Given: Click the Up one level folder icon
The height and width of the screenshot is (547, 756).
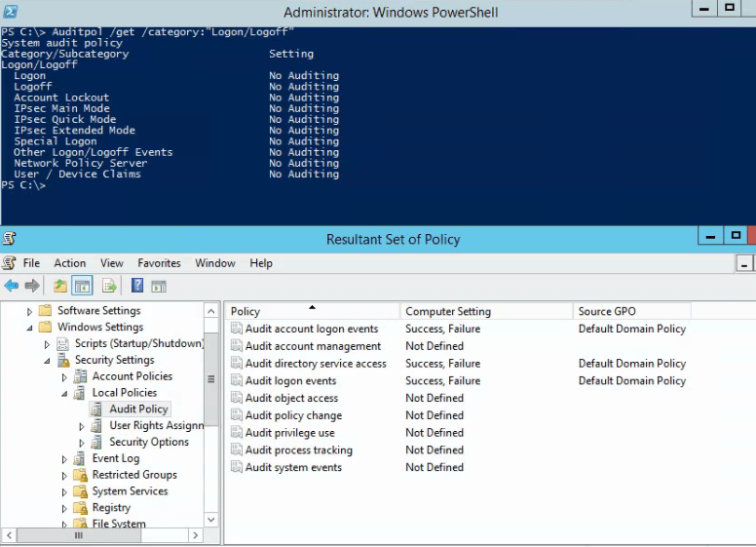Looking at the screenshot, I should (60, 286).
